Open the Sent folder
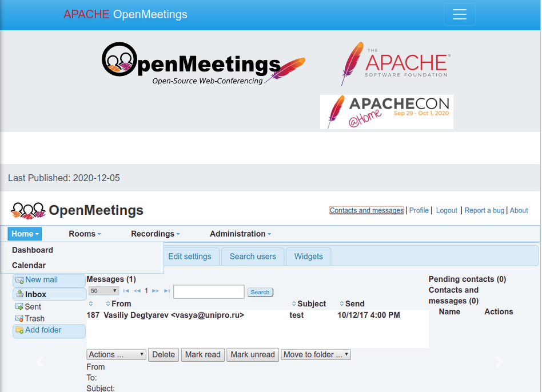Screen dimensions: 542x392 click(33, 306)
